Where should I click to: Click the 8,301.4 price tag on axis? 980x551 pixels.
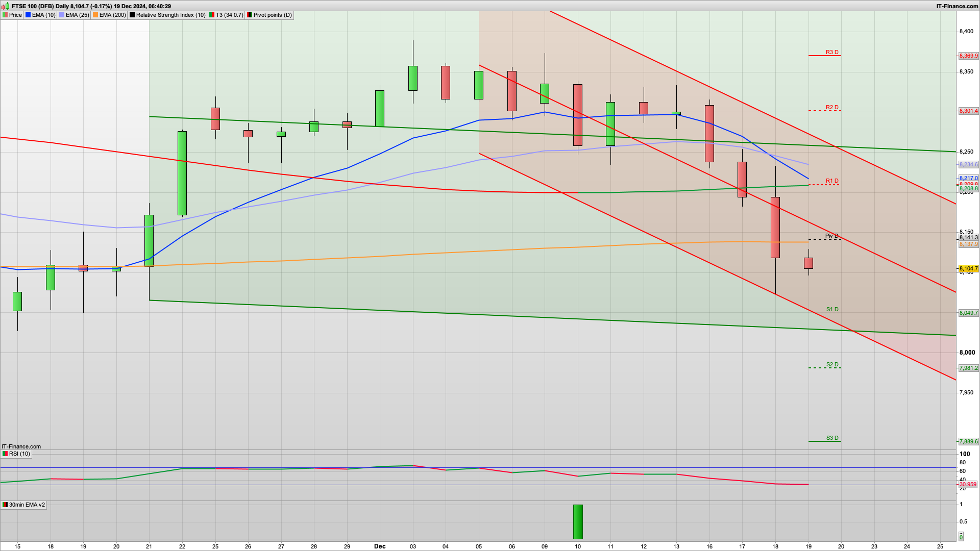pyautogui.click(x=968, y=111)
